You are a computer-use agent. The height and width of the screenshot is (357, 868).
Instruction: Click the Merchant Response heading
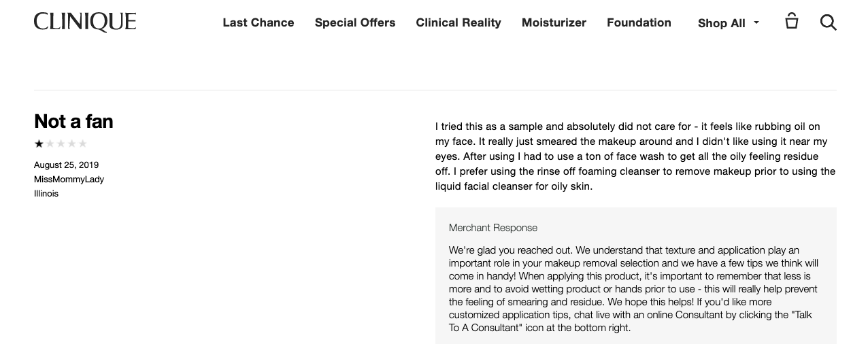493,228
